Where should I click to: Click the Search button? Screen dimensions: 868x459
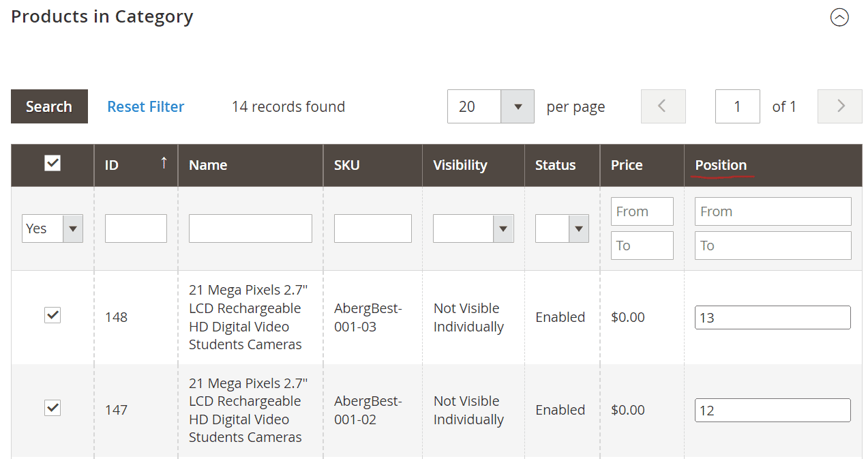(49, 106)
